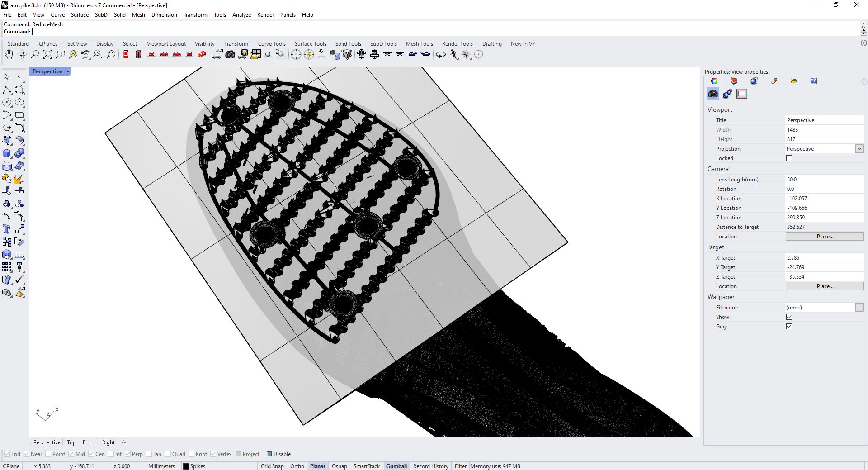The image size is (868, 470).
Task: Enable the Locked viewport checkbox
Action: click(789, 158)
